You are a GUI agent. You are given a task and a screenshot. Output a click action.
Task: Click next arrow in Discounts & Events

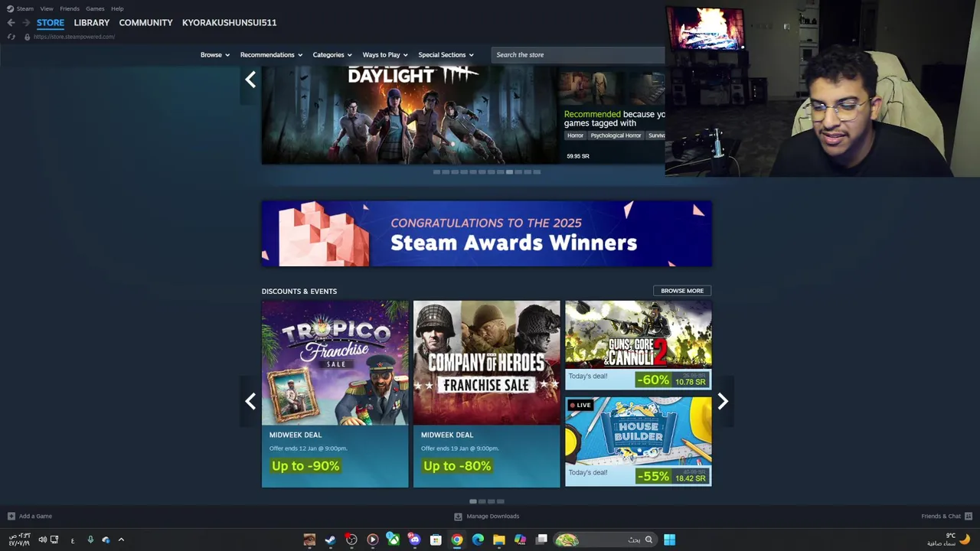click(723, 401)
